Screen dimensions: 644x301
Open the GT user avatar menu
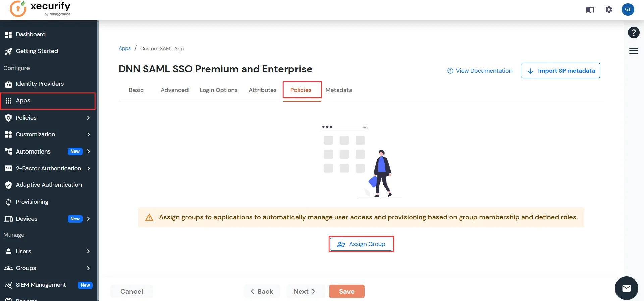point(628,9)
